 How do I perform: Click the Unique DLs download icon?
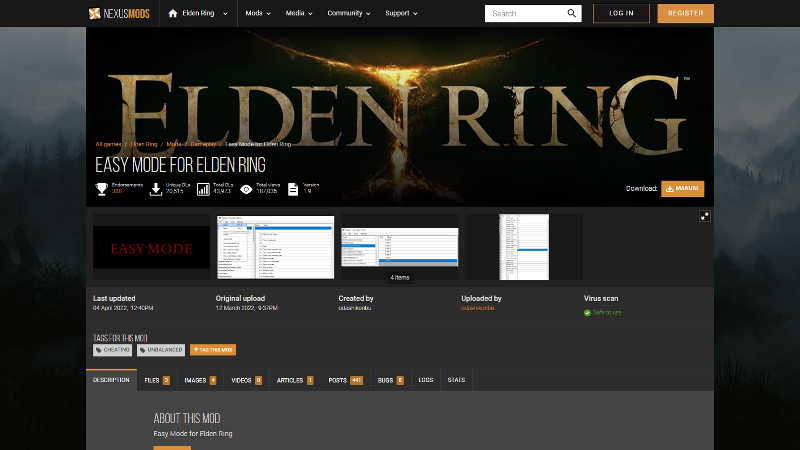pyautogui.click(x=156, y=189)
